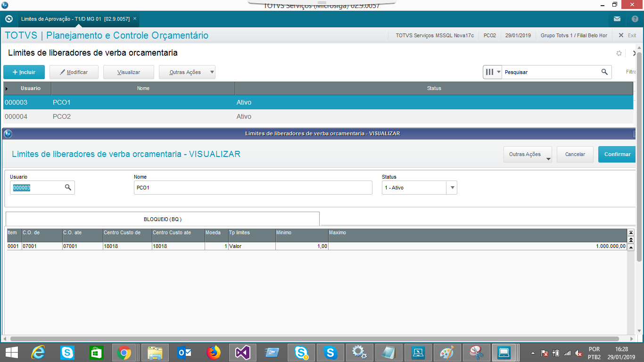Select the 000003 PCO1 row

click(318, 102)
